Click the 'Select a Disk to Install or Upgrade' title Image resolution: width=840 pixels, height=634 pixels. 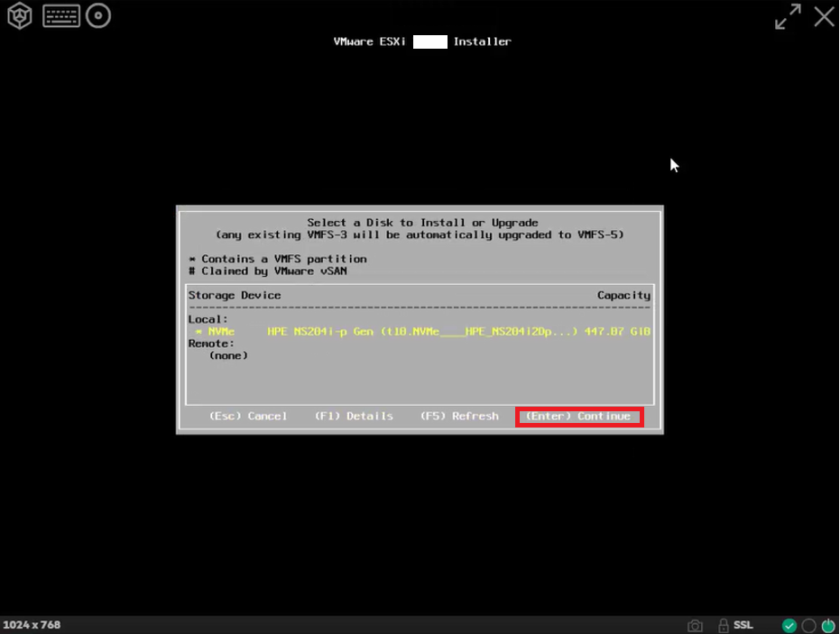tap(422, 222)
